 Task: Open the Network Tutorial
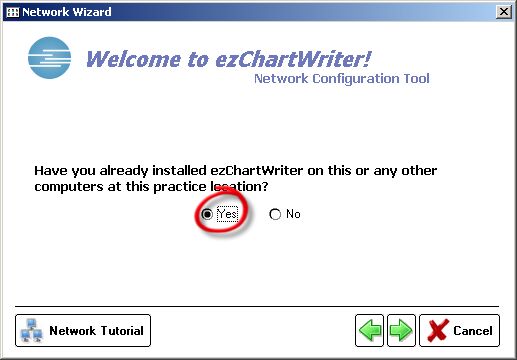[83, 330]
